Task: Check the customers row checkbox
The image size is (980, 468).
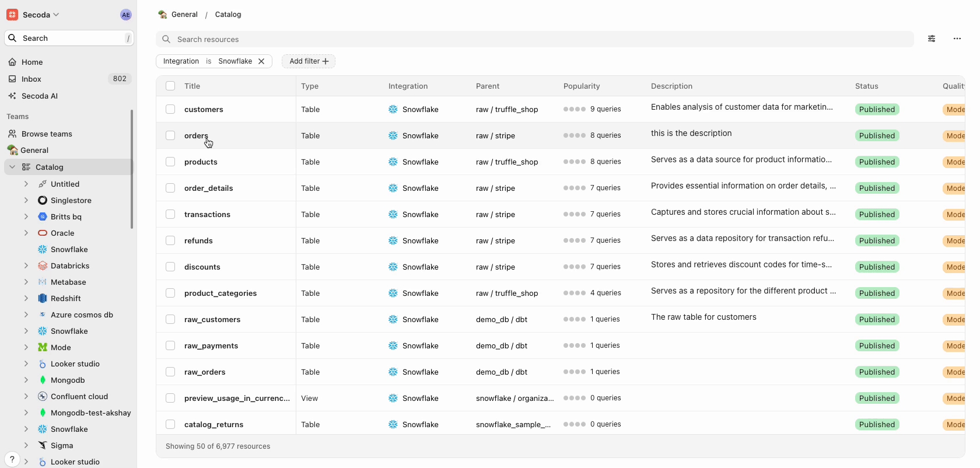Action: tap(170, 109)
